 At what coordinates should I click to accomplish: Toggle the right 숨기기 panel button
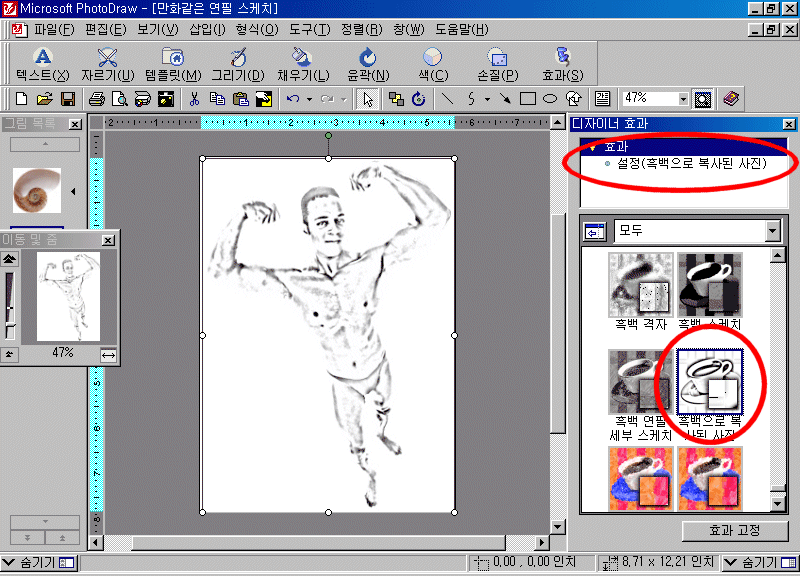[x=758, y=563]
